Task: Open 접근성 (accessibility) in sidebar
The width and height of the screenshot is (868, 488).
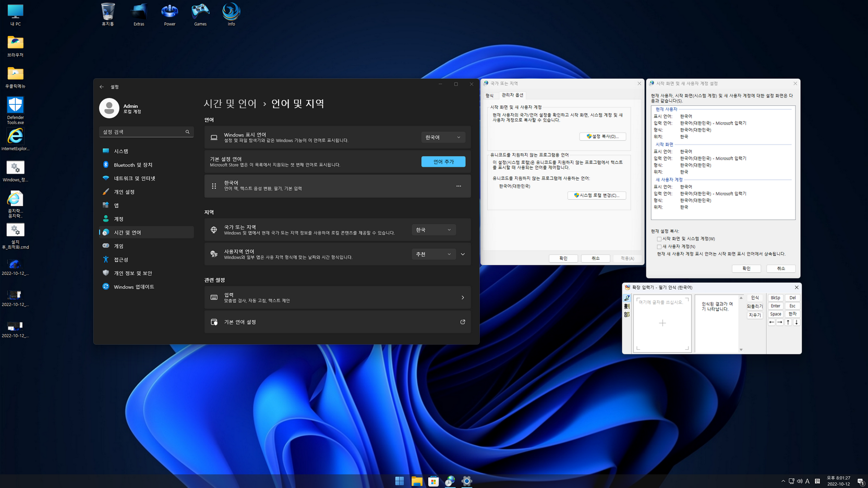Action: click(146, 260)
